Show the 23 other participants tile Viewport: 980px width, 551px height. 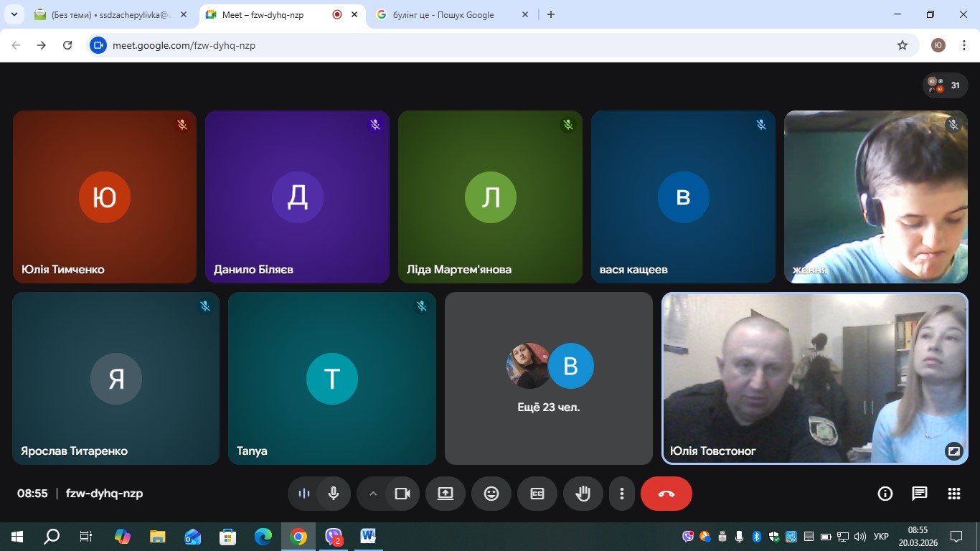click(x=549, y=378)
